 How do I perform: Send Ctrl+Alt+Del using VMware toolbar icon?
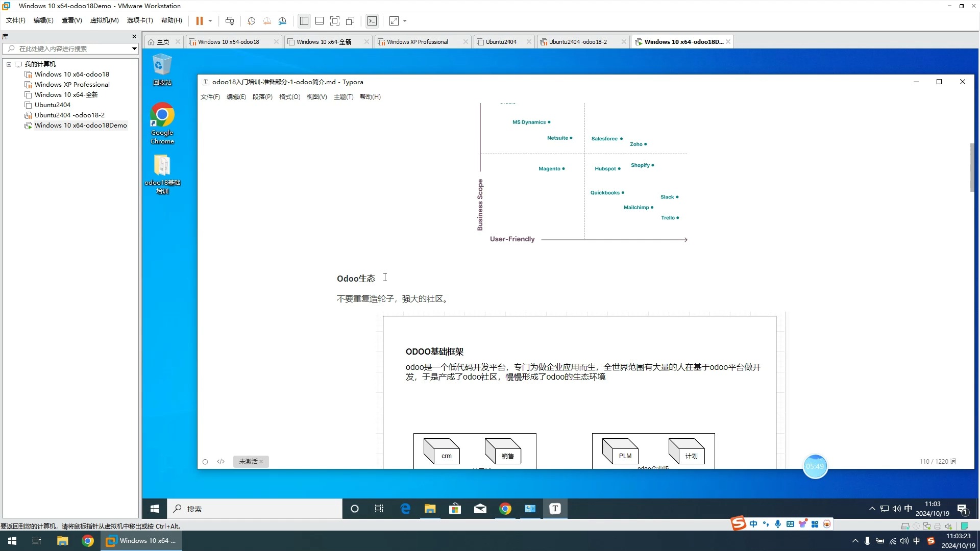point(230,21)
